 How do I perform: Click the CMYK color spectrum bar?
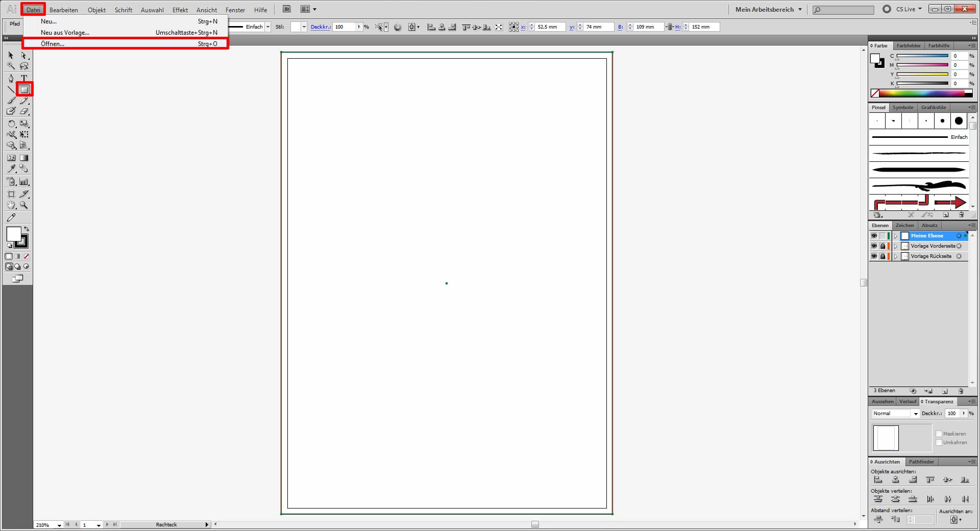pos(921,93)
